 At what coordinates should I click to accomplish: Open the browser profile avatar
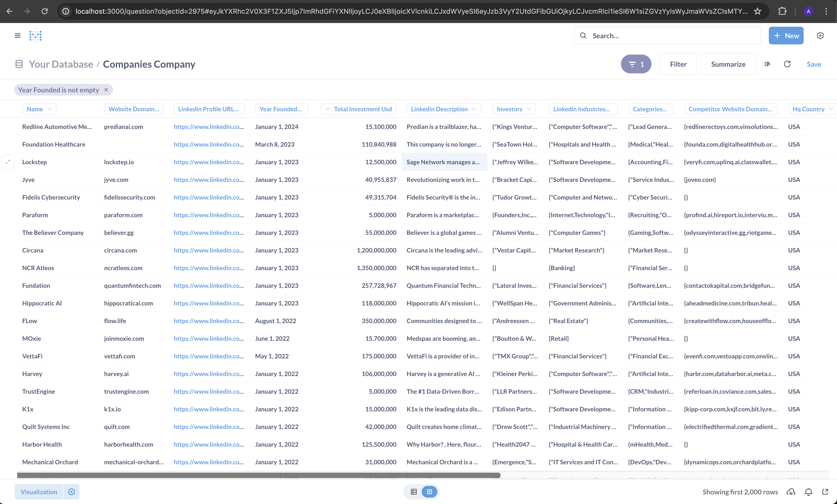(x=808, y=11)
